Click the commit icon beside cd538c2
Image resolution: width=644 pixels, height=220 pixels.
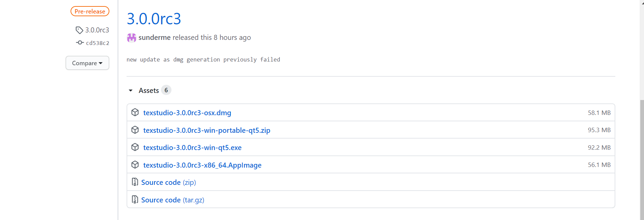click(x=80, y=43)
